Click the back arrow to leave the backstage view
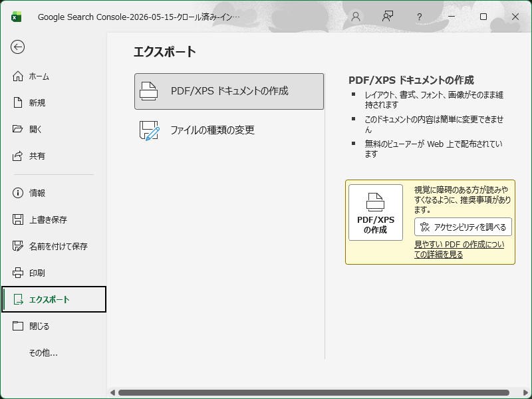Viewport: 532px width, 399px height. (18, 47)
